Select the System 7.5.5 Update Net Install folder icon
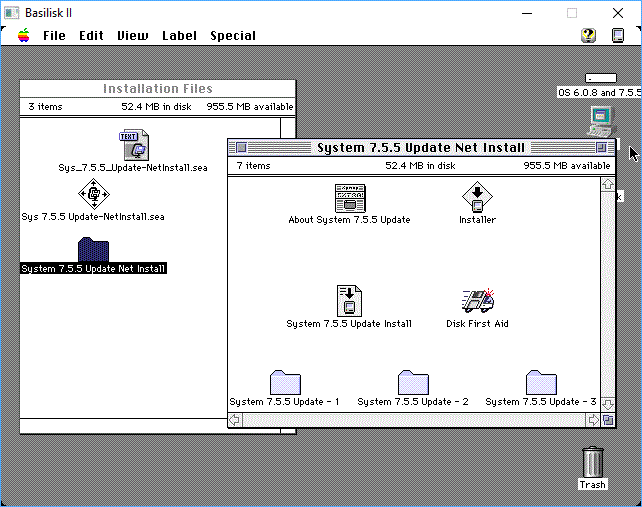Screen dimensions: 642x507 (93, 249)
